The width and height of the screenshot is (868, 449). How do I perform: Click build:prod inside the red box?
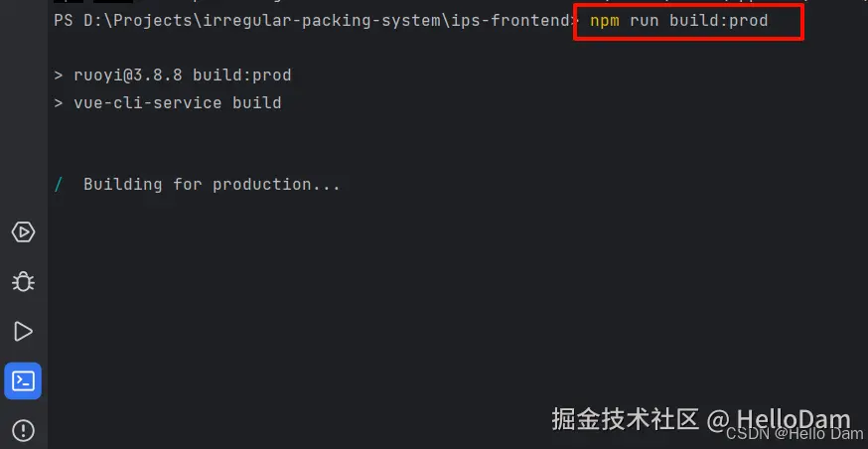pyautogui.click(x=719, y=21)
